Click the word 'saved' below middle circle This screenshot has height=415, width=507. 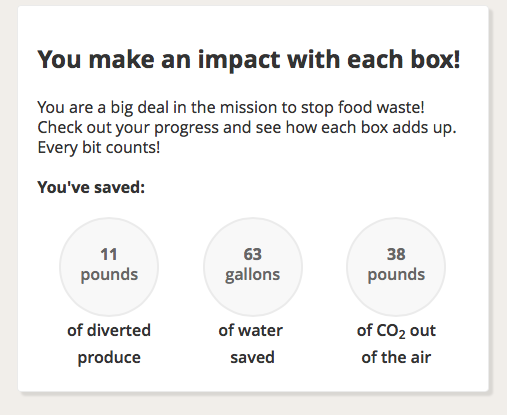(252, 357)
